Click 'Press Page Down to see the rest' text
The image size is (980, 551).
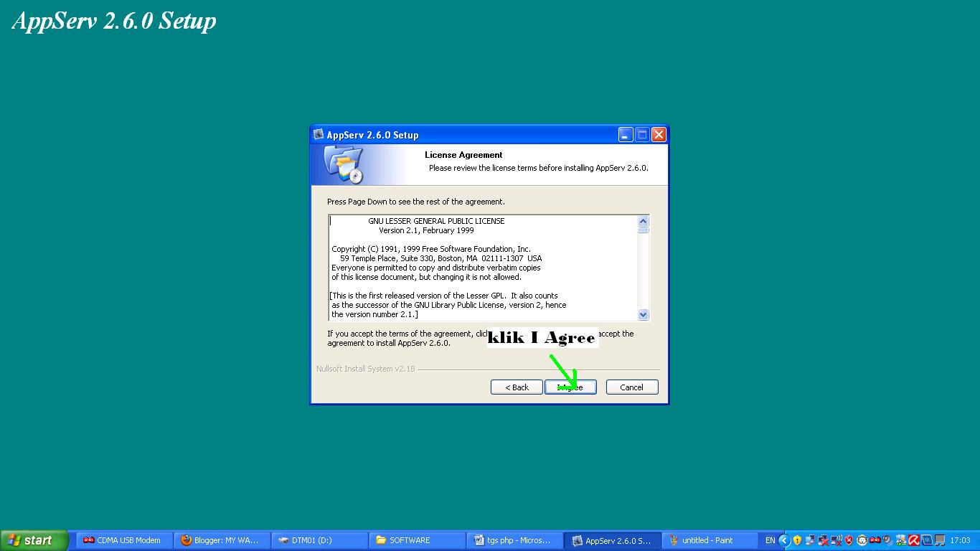pos(416,202)
